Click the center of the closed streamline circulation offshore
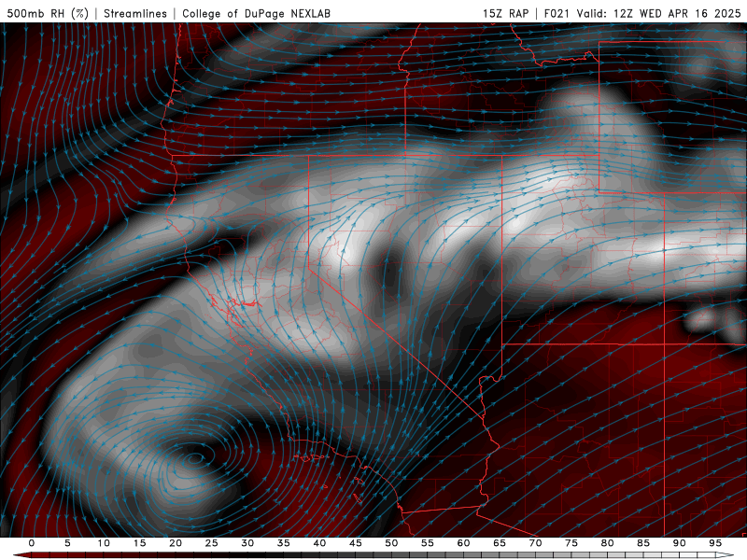747x560 pixels. (194, 458)
